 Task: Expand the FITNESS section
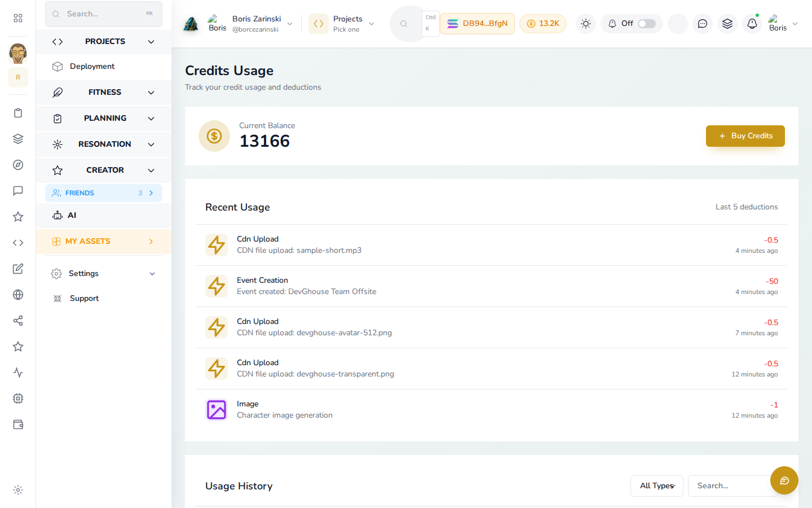pyautogui.click(x=104, y=93)
